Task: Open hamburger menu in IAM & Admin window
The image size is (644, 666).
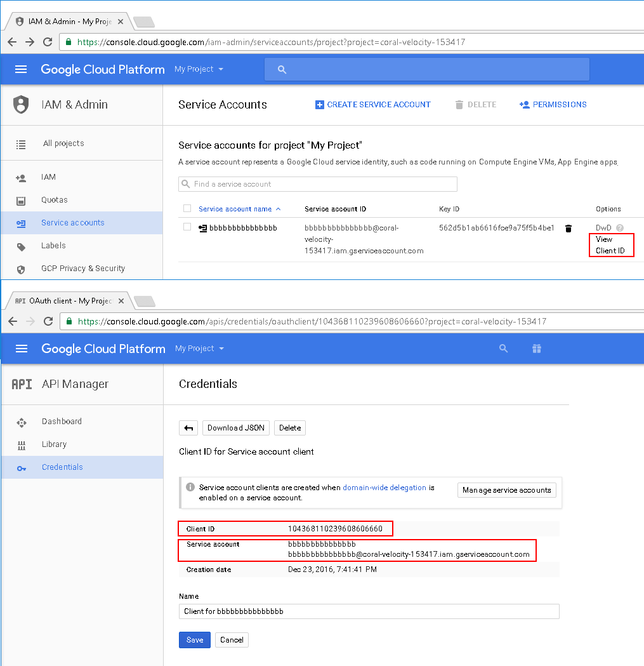Action: [21, 69]
